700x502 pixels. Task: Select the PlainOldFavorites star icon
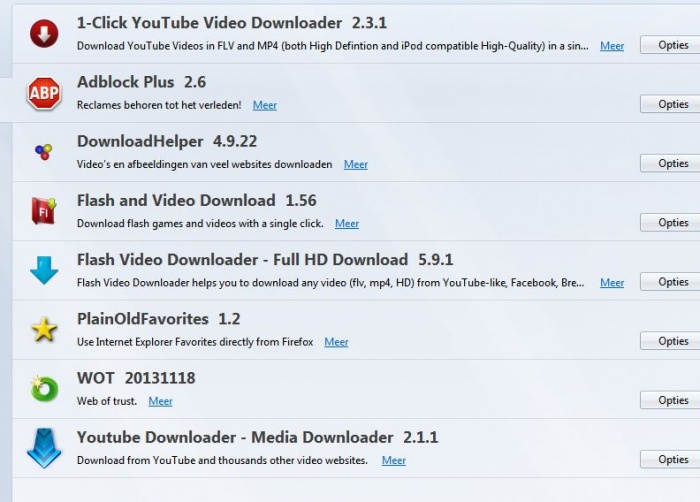tap(44, 330)
